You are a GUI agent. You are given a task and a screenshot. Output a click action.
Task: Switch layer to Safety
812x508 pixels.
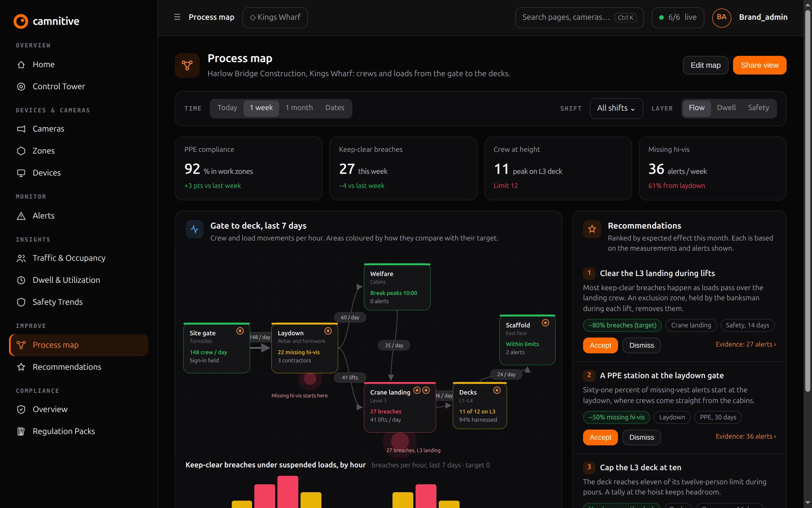pos(758,108)
